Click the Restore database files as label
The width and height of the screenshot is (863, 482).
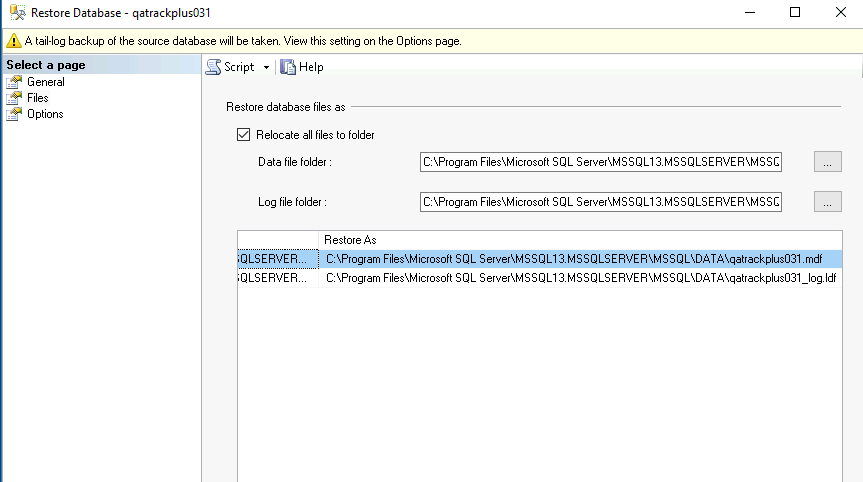[286, 107]
